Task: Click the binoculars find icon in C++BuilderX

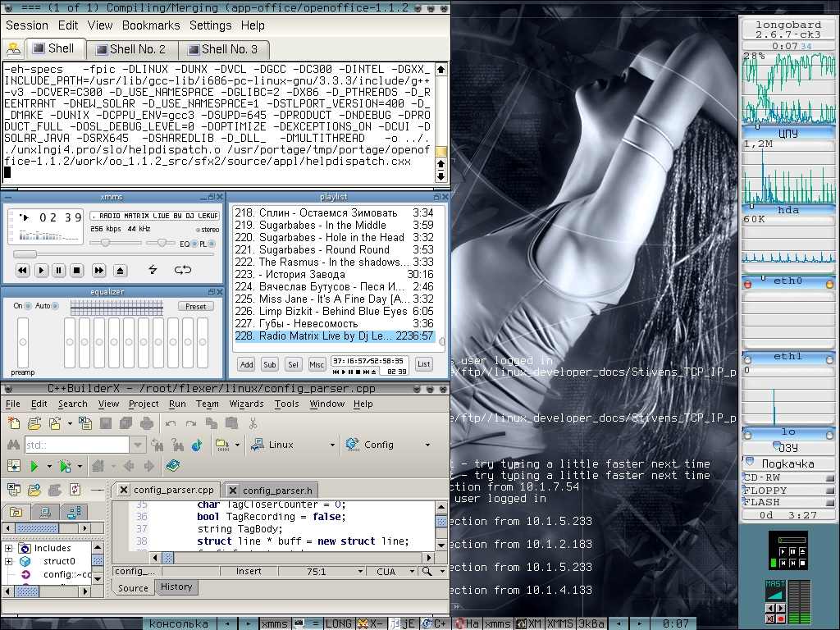Action: [13, 445]
